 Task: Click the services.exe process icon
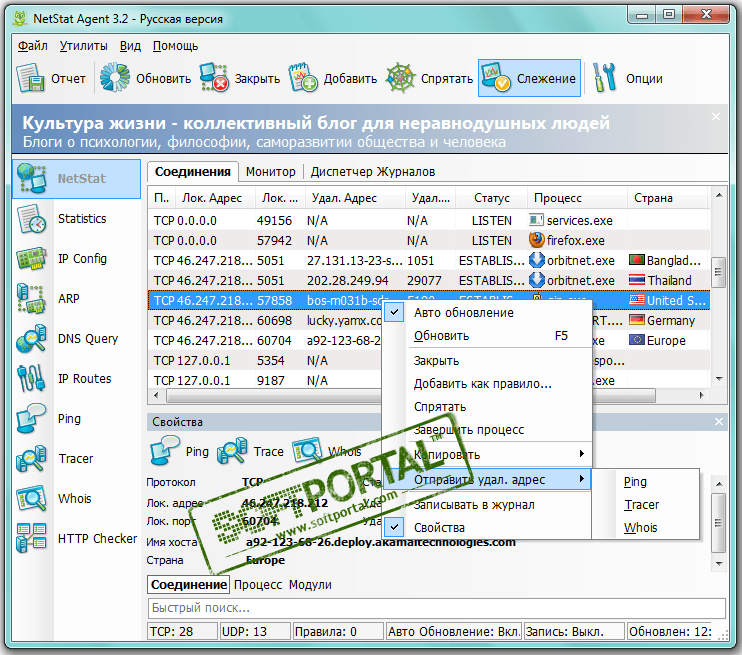[x=536, y=221]
